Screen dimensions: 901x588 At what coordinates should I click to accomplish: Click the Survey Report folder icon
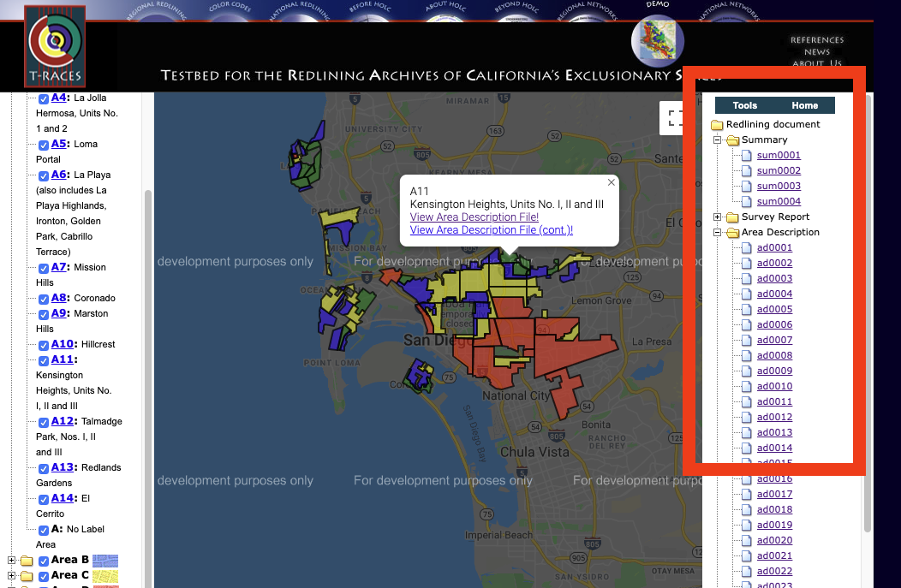[732, 217]
